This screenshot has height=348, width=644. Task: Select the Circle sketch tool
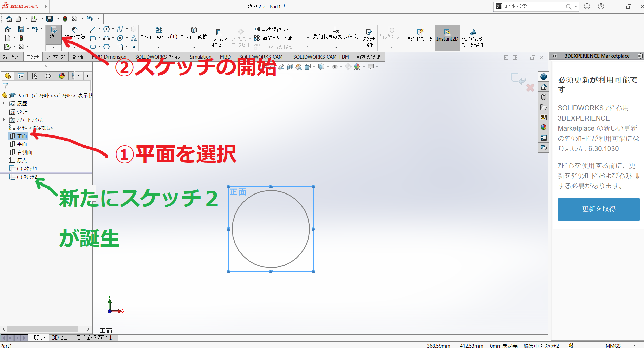click(106, 29)
